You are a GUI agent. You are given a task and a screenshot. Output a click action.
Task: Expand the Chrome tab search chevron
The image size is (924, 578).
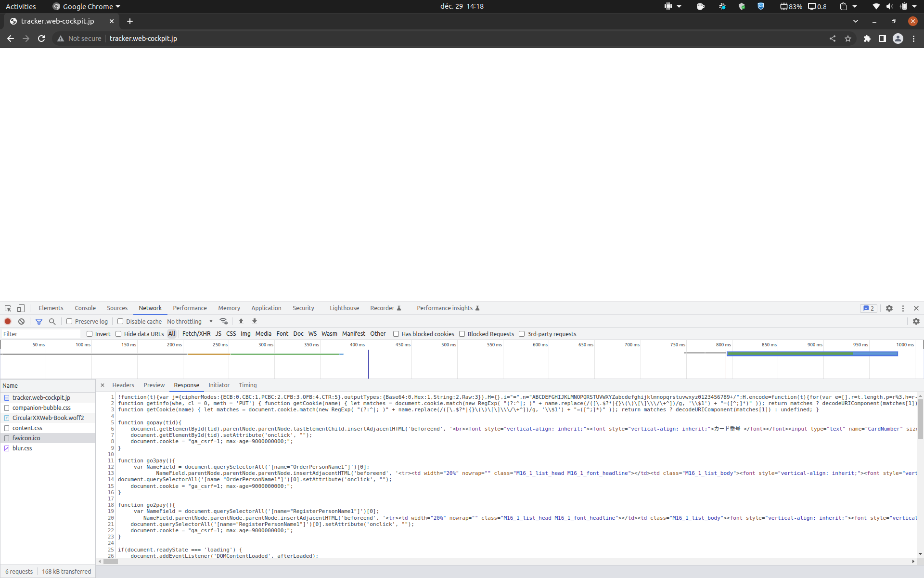coord(855,21)
